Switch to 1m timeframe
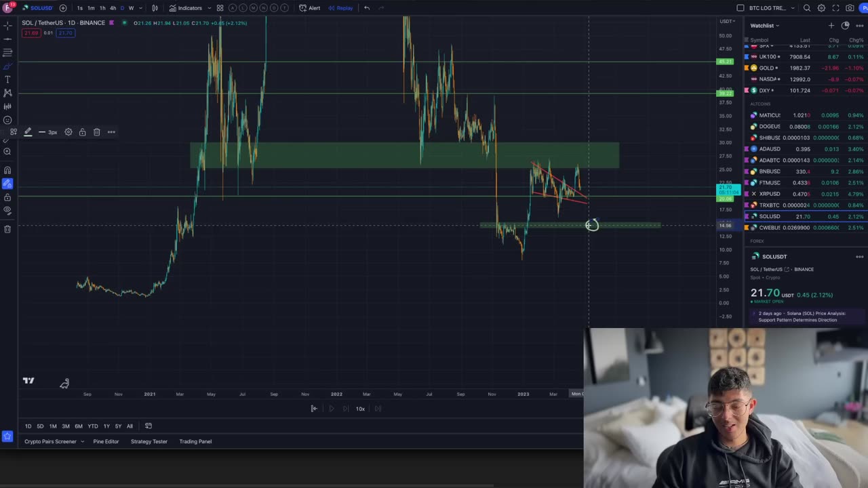 91,8
